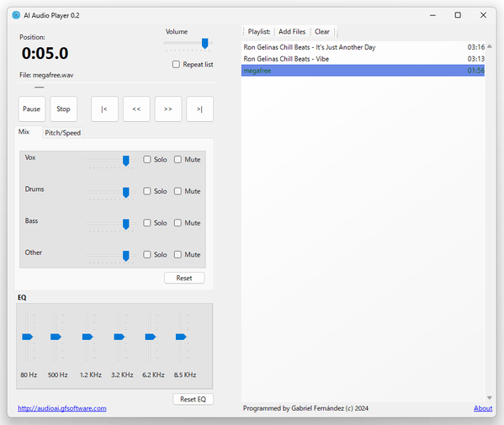Viewport: 504px width, 425px height.
Task: Skip to next track with >| button
Action: (x=199, y=109)
